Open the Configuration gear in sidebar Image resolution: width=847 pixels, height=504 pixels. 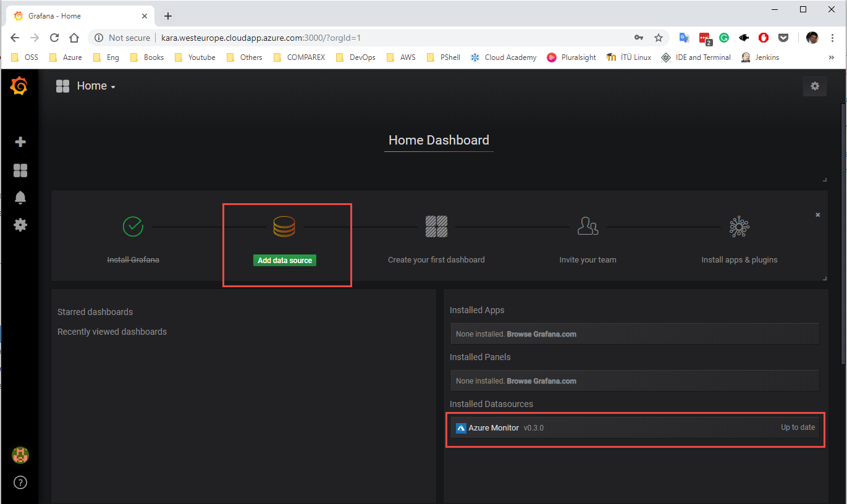20,225
